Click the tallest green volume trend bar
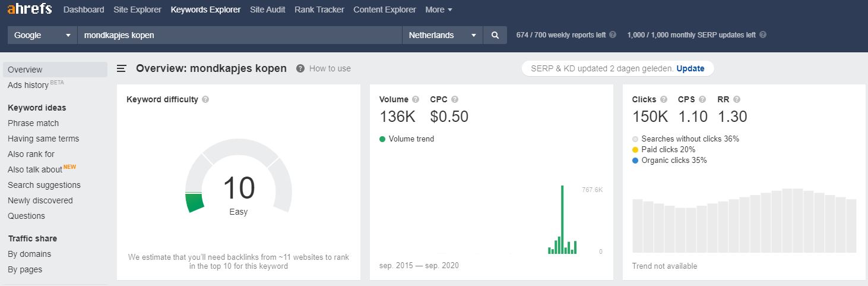The image size is (868, 286). pos(562,220)
